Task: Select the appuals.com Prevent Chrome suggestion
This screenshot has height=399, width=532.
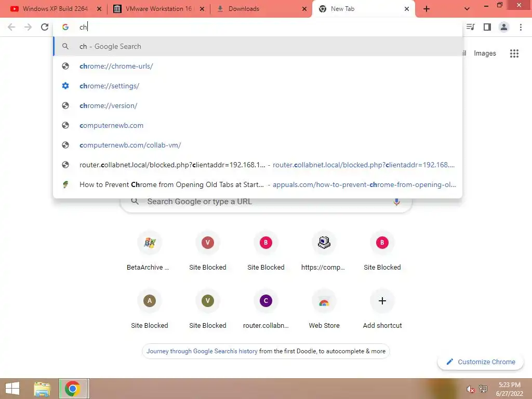Action: click(x=258, y=184)
